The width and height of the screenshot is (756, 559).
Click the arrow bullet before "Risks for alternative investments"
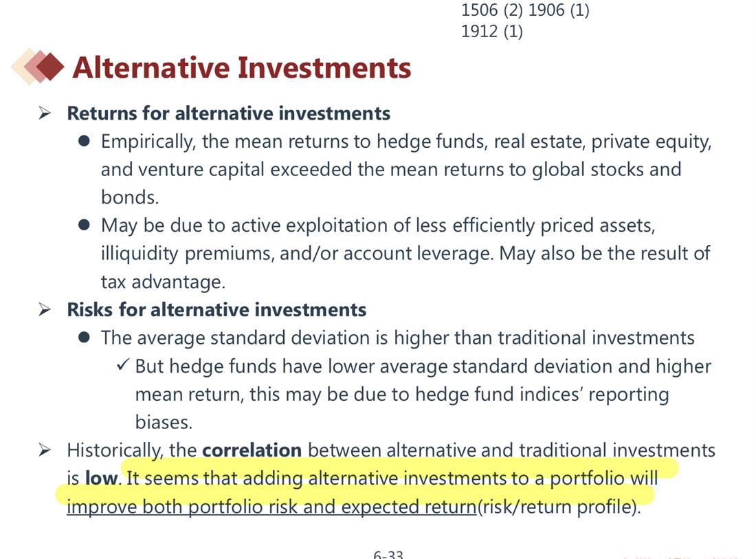pos(45,309)
